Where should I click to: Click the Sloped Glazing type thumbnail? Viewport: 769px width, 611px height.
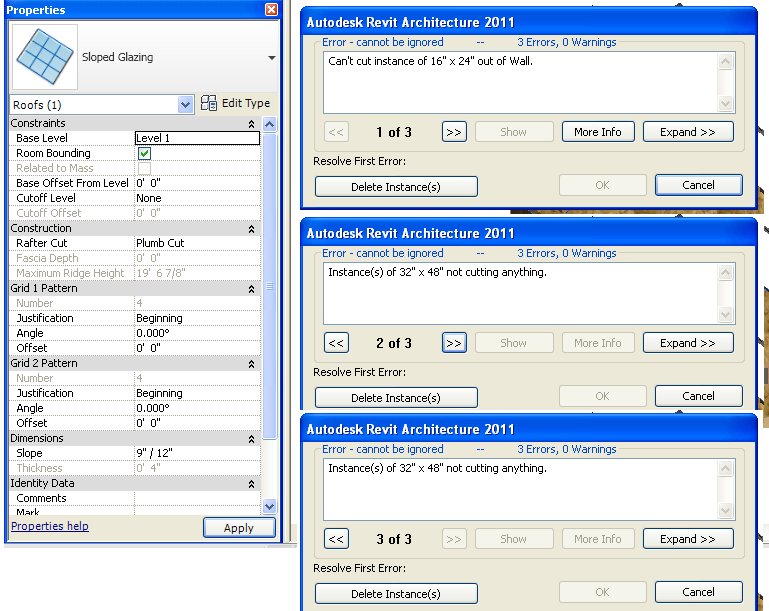tap(45, 57)
